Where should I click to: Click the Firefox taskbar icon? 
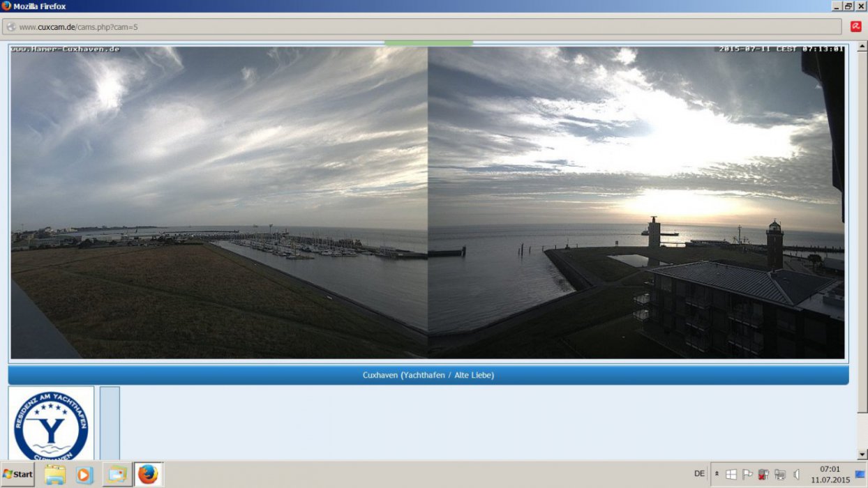coord(148,475)
